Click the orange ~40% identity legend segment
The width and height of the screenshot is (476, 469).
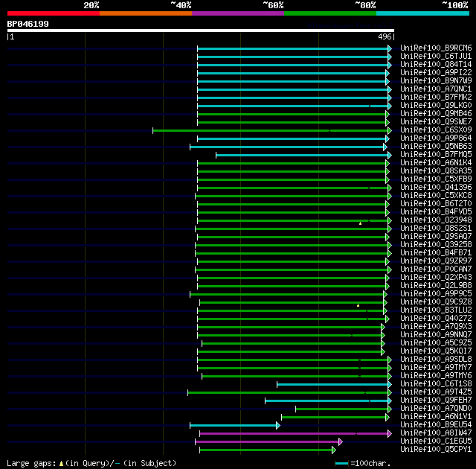(146, 13)
